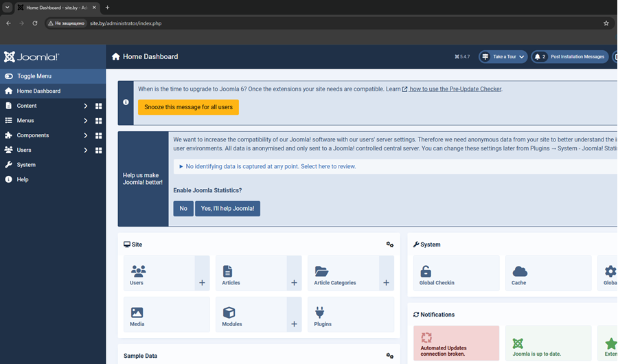Select Content in the sidebar
The height and width of the screenshot is (364, 618).
click(x=26, y=106)
